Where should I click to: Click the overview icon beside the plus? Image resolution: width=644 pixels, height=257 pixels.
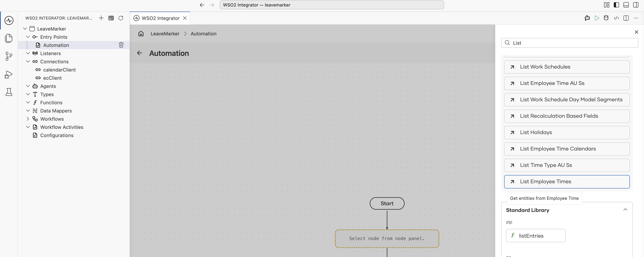[x=111, y=18]
